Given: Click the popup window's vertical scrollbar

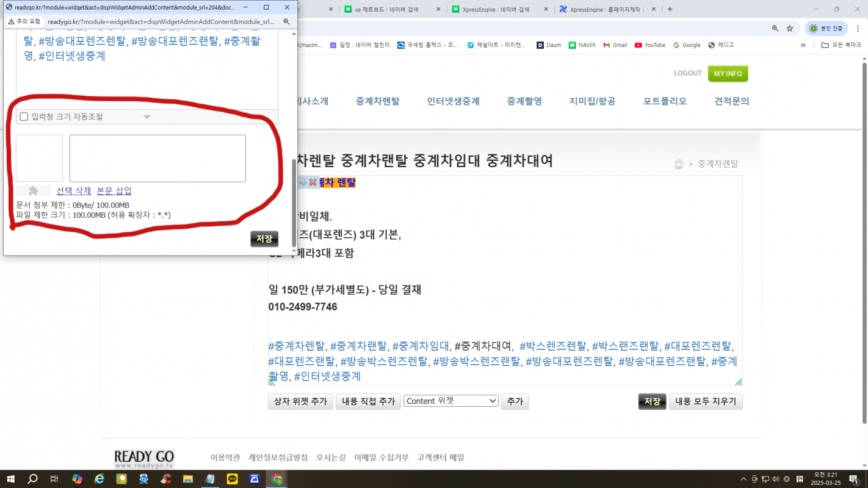Looking at the screenshot, I should click(x=294, y=195).
